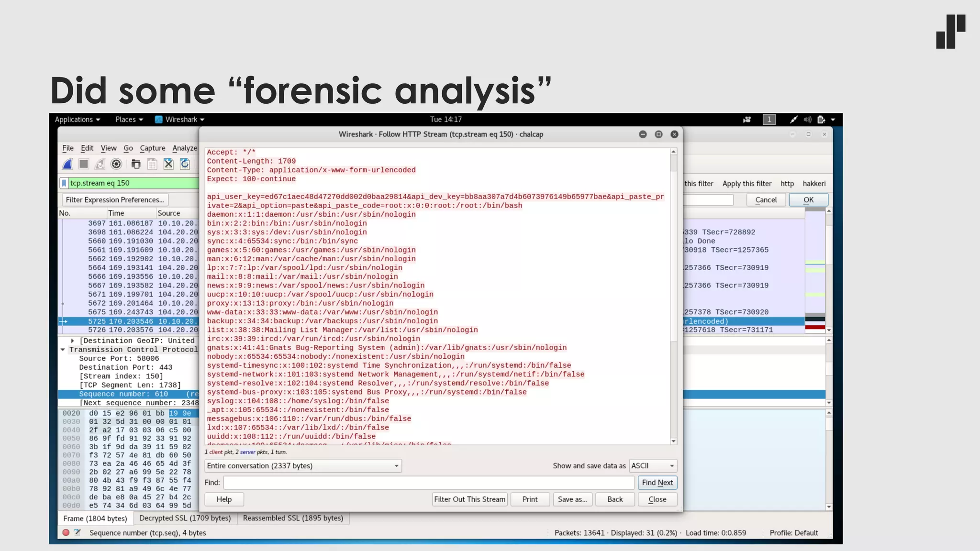Click the stop capture square icon
980x551 pixels.
point(84,164)
